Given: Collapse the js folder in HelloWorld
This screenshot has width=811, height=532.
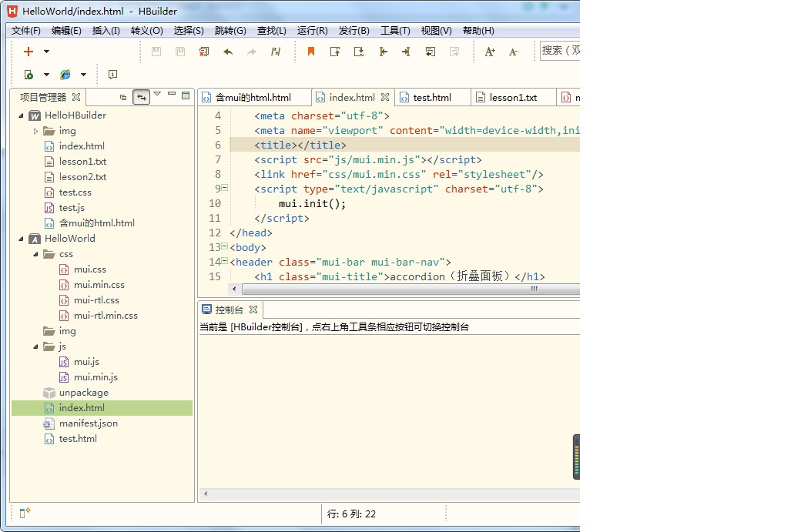Looking at the screenshot, I should point(35,347).
